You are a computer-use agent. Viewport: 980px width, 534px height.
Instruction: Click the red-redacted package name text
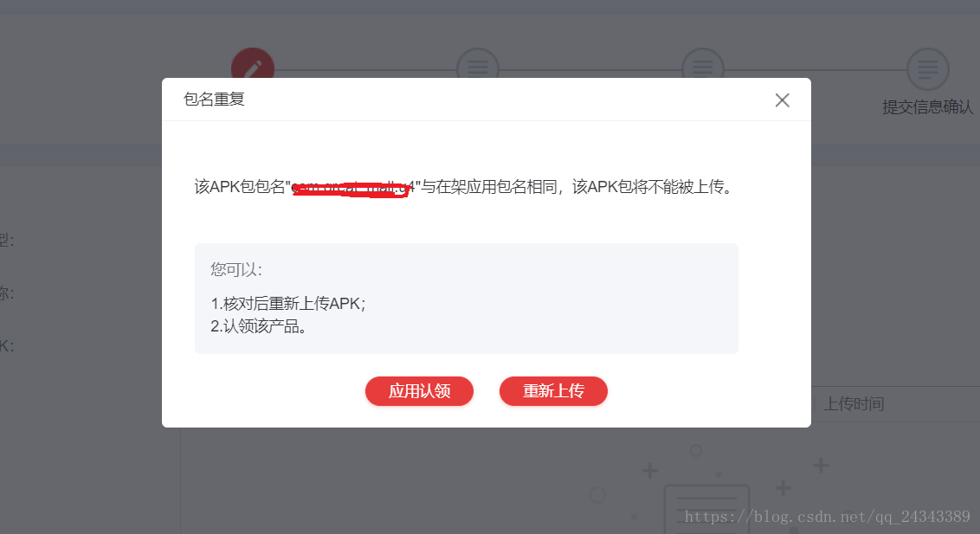[351, 187]
